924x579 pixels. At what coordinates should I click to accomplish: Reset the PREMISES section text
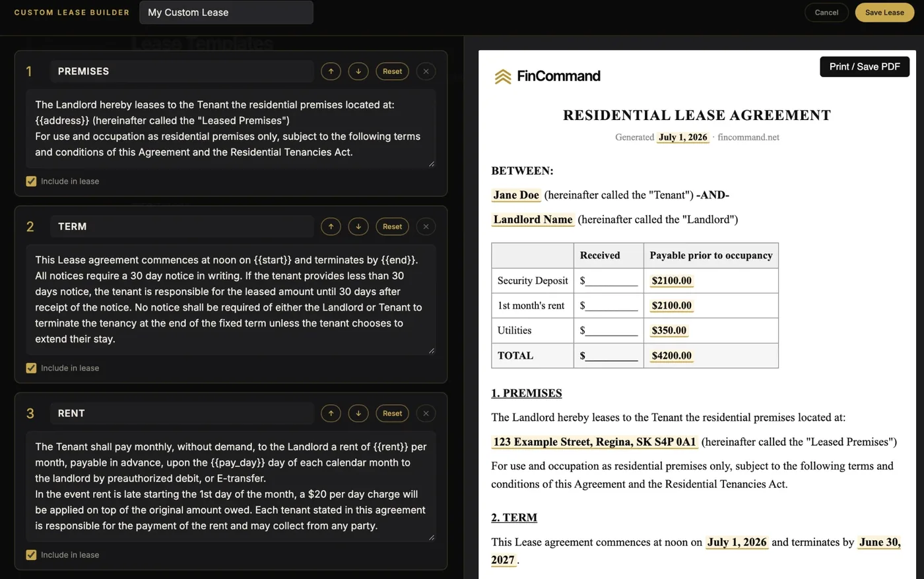pos(393,71)
